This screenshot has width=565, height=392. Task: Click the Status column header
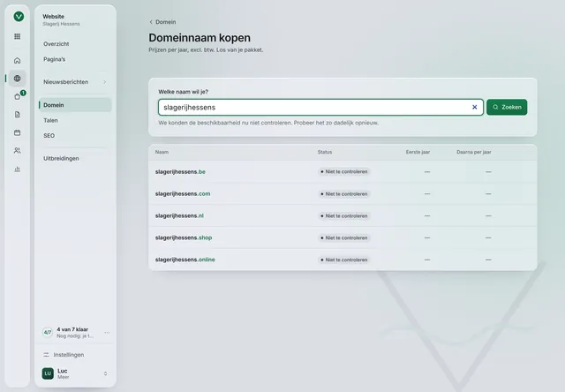click(325, 152)
